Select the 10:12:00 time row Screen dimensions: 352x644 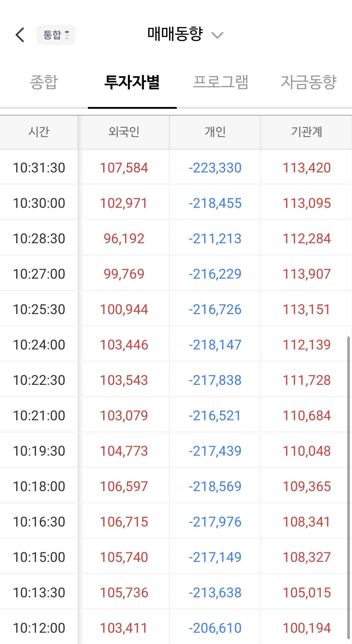(x=176, y=628)
